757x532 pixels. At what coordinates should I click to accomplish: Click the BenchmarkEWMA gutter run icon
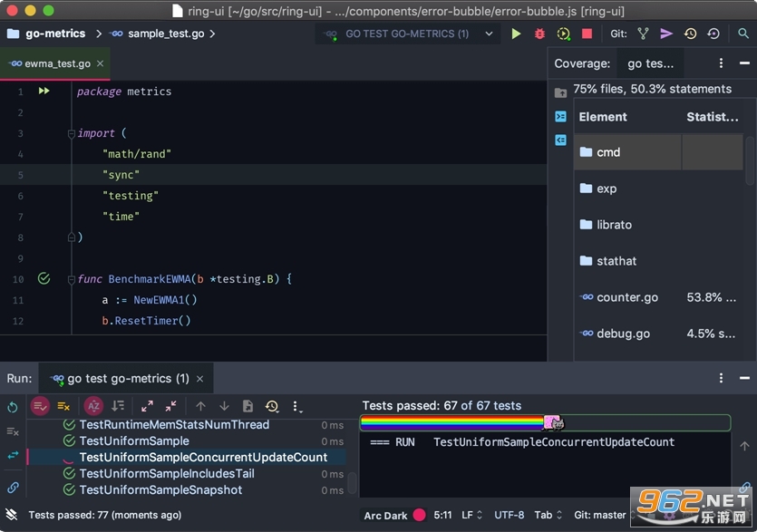[x=44, y=278]
